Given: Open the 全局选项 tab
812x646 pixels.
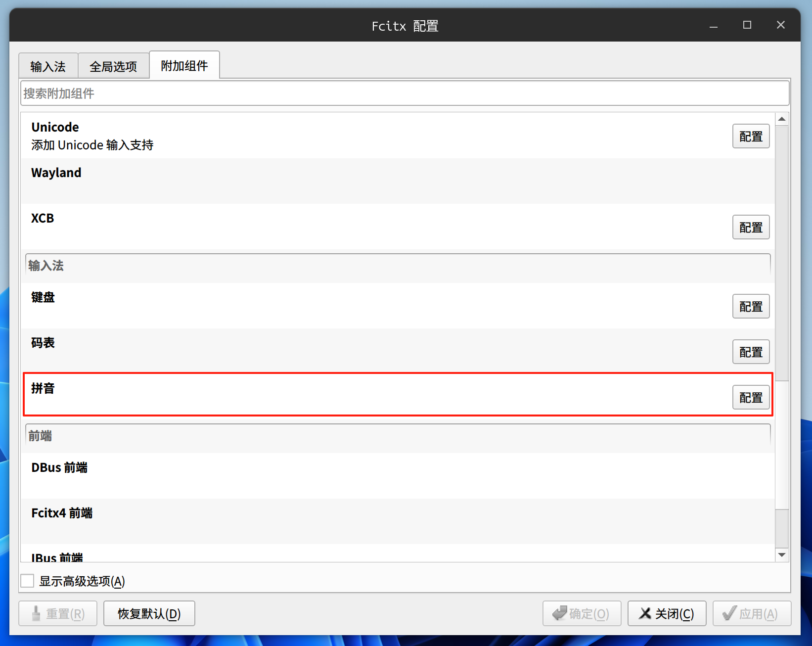Looking at the screenshot, I should [113, 66].
